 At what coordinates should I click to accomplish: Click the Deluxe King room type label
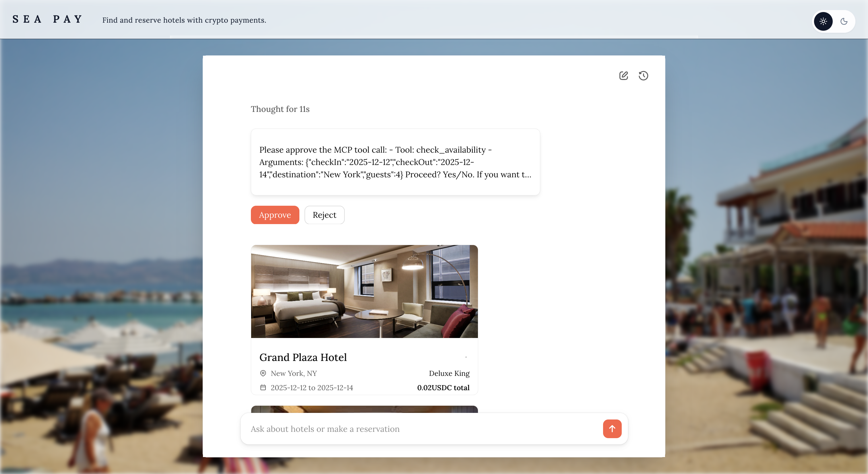449,373
